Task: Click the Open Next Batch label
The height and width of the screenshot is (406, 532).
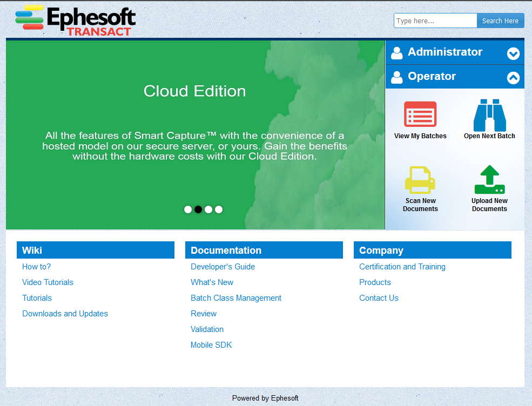Action: pos(489,136)
